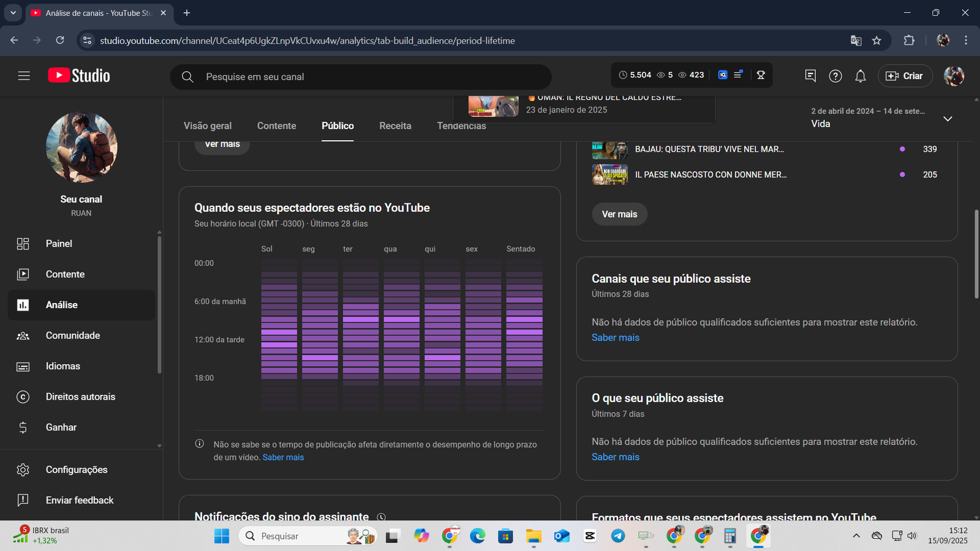Screen dimensions: 980x551
Task: Click Ver mais under the video list
Action: coord(619,214)
